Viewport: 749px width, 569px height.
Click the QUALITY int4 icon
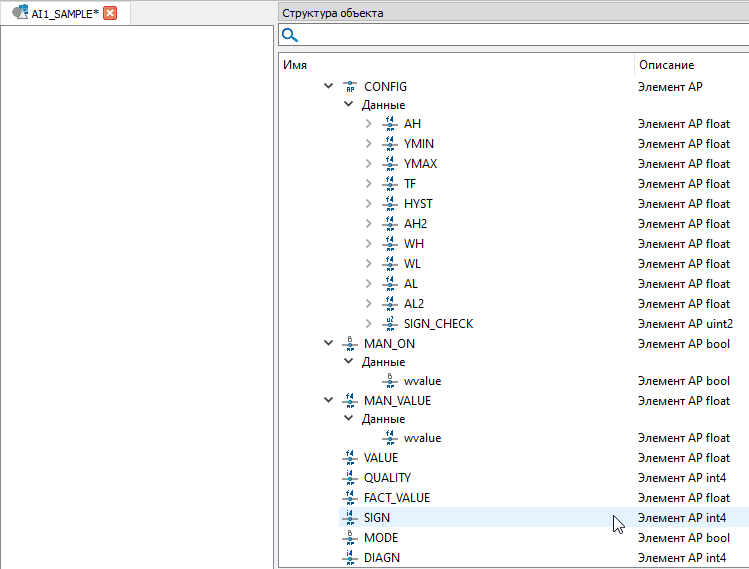click(x=349, y=478)
